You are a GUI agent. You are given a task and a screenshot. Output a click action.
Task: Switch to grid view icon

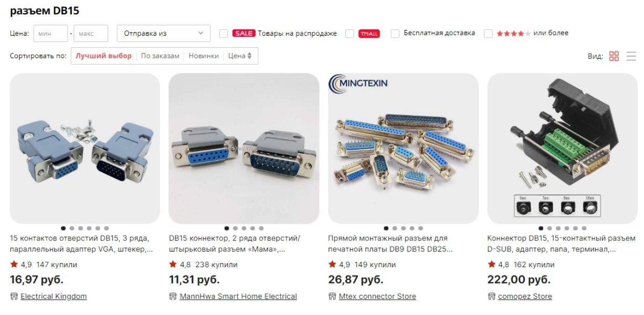coord(614,56)
